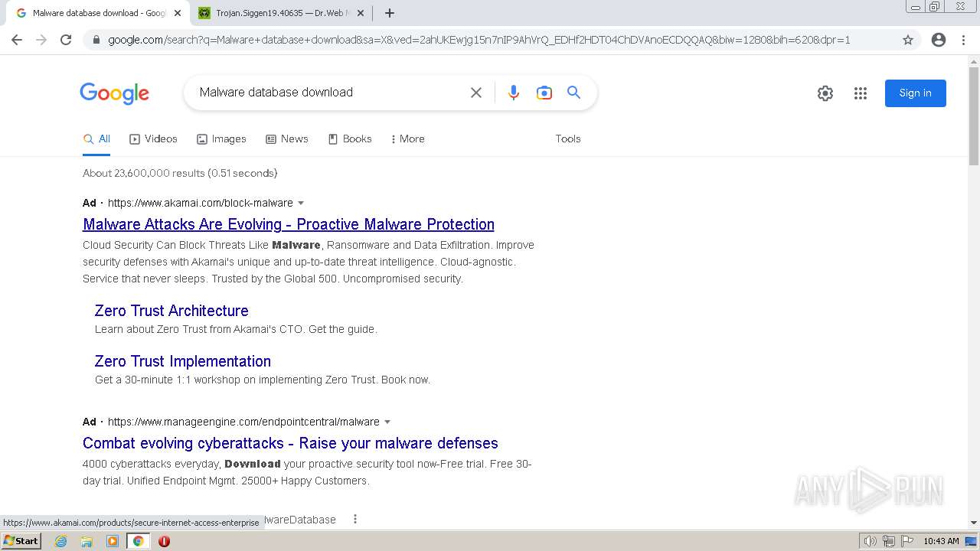
Task: Select the All results tab
Action: 96,139
